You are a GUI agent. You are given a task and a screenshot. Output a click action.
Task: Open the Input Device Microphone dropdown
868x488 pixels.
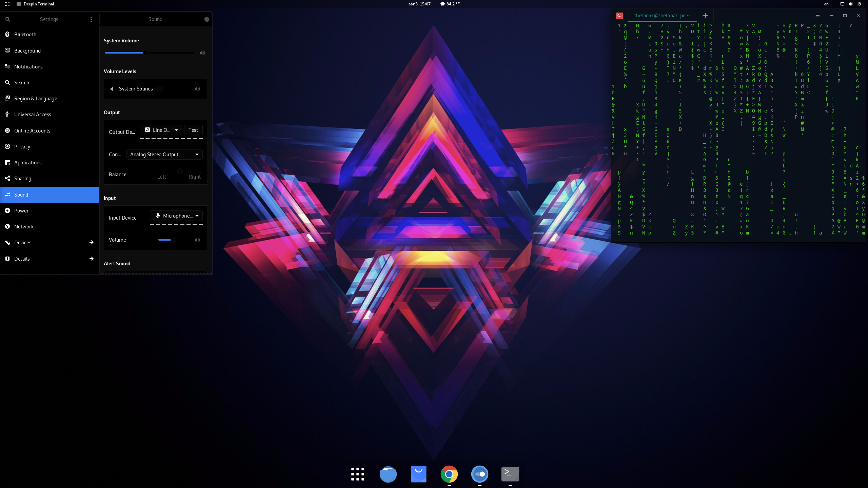tap(176, 216)
